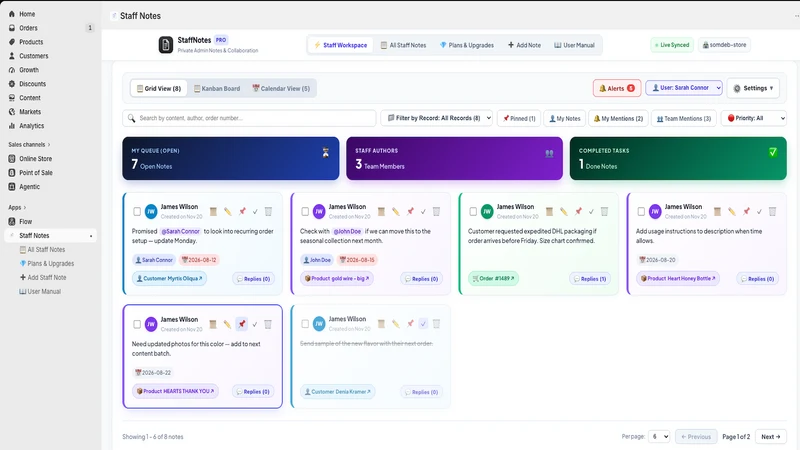Screen dimensions: 800x450
Task: Open Order #1489 link
Action: (493, 279)
